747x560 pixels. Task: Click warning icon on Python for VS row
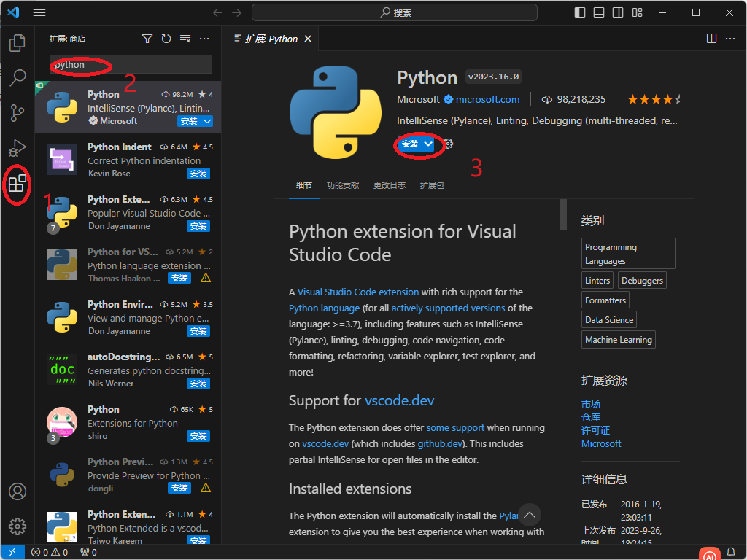(206, 278)
